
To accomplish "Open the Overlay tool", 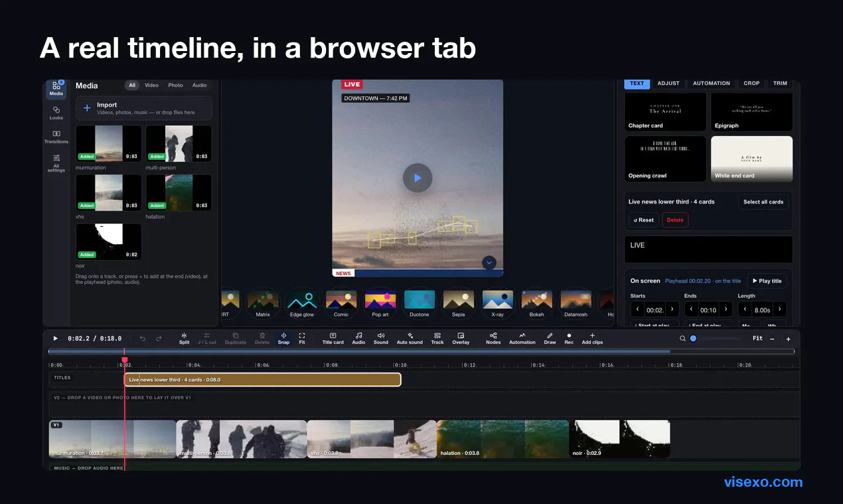I will coord(461,338).
